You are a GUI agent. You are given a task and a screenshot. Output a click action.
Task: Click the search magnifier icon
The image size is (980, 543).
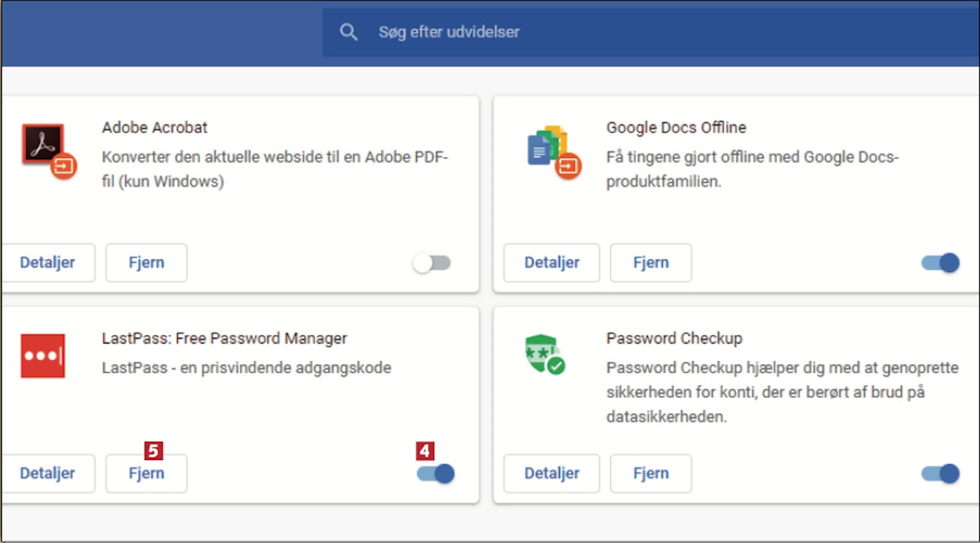(348, 32)
